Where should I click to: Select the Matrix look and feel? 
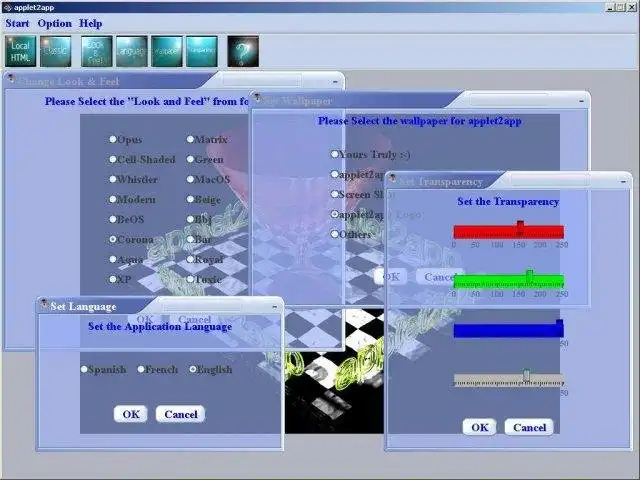coord(207,140)
